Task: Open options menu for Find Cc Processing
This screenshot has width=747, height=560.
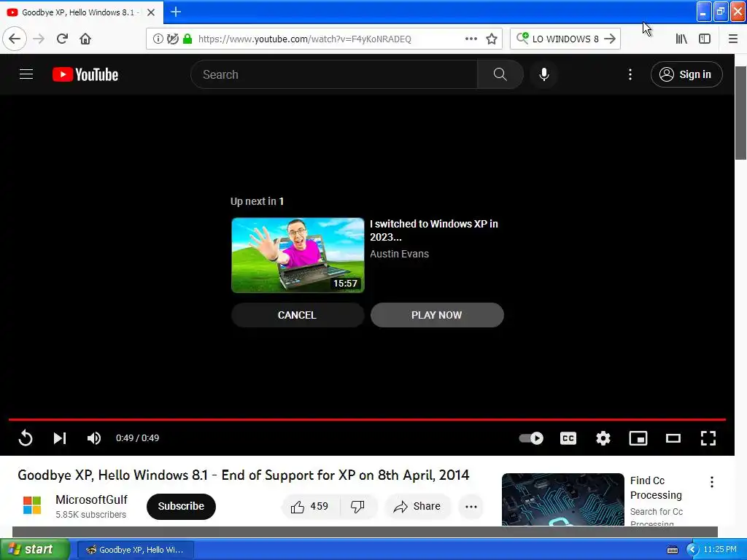Action: 712,482
